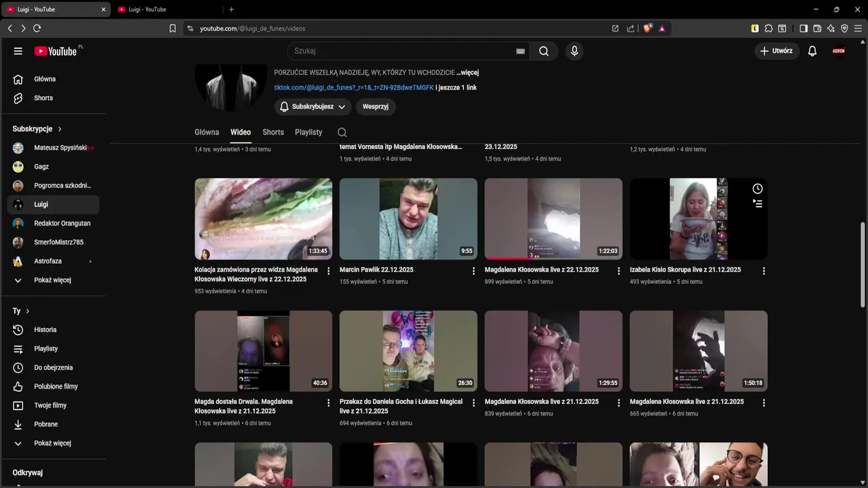Open the tiktok.com channel link
The height and width of the screenshot is (488, 868).
point(354,87)
